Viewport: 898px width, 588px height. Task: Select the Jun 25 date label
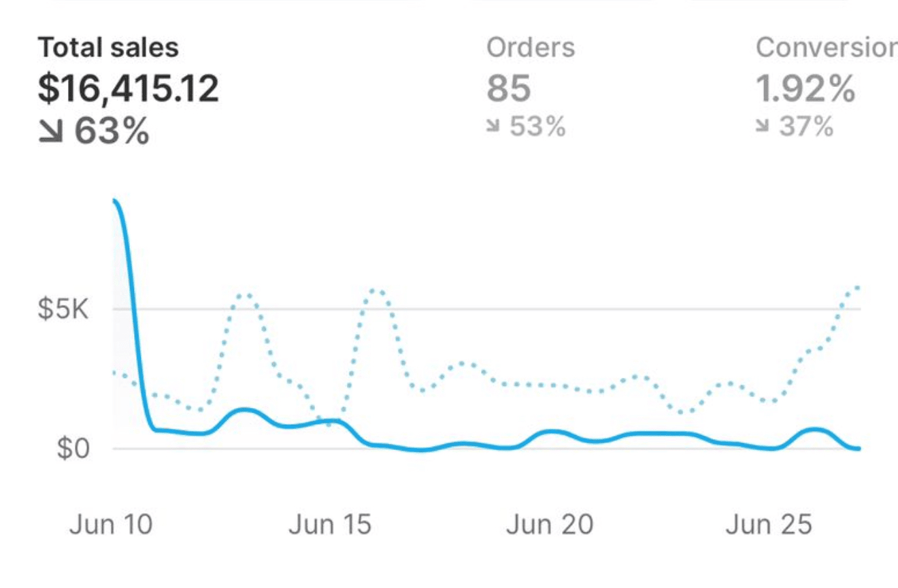(769, 525)
